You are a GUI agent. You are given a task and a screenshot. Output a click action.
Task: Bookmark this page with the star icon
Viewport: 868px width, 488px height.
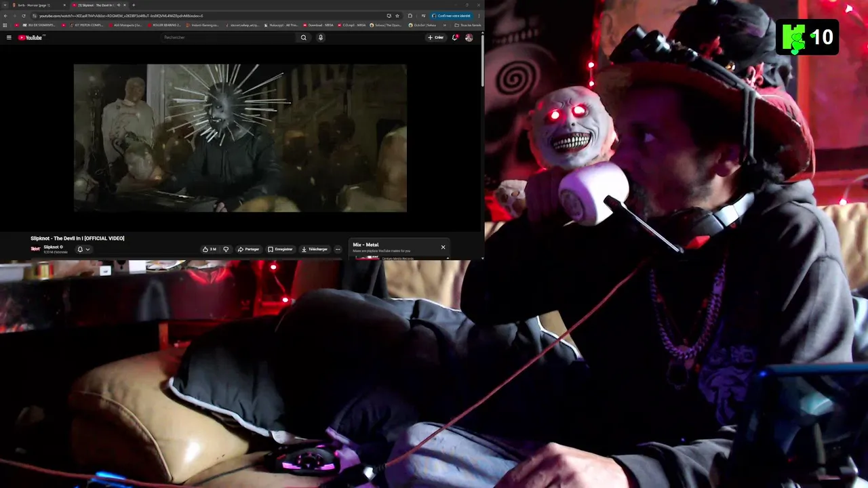pyautogui.click(x=397, y=16)
